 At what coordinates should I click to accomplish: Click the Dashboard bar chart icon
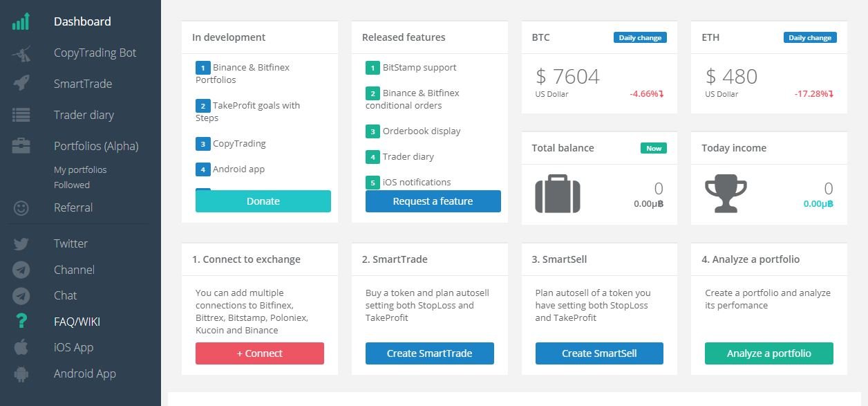tap(21, 21)
